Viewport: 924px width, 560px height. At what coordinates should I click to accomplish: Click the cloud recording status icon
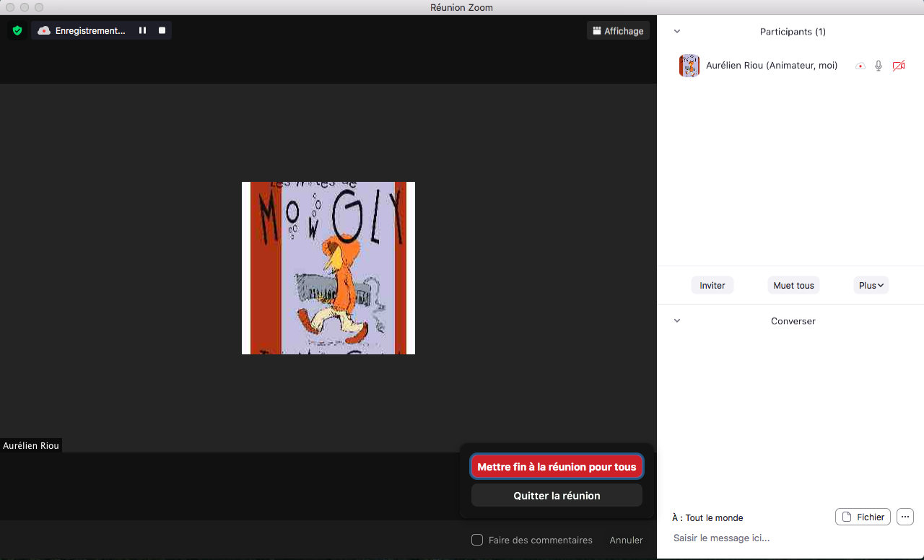pyautogui.click(x=44, y=31)
